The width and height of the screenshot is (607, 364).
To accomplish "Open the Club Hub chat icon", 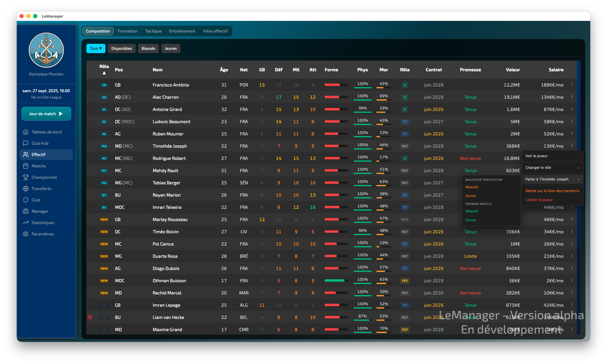I will (26, 143).
